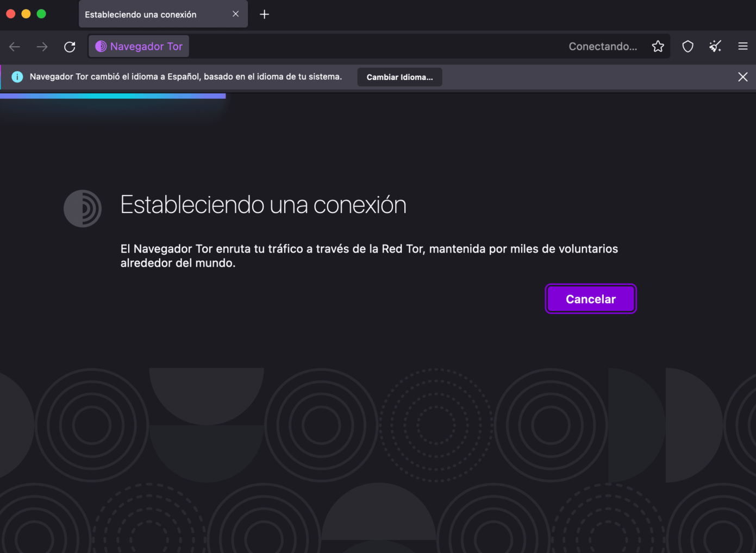Click the info icon in notification bar
This screenshot has width=756, height=553.
(17, 77)
